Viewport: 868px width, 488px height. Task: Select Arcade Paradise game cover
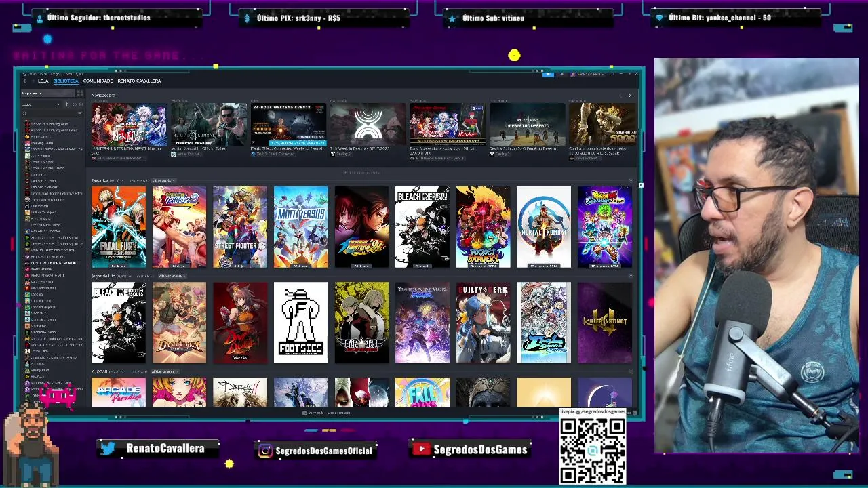119,392
